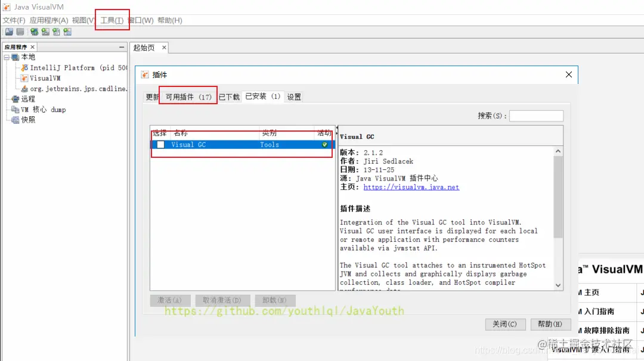Click the 卸载(U) button
The image size is (644, 361).
tap(274, 300)
